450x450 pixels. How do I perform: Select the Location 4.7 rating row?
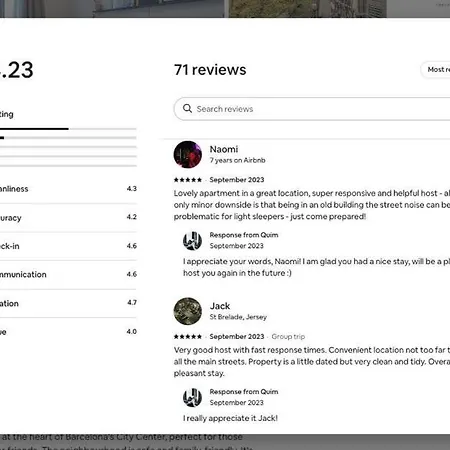68,303
